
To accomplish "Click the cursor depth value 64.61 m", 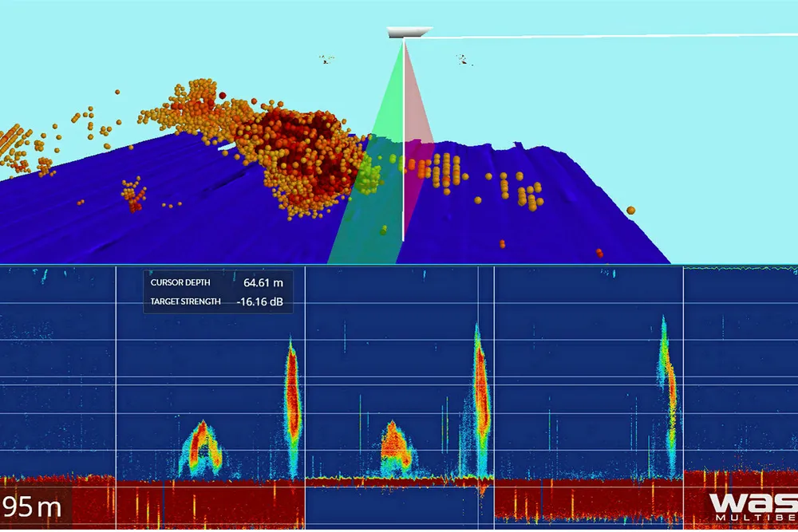I will pos(263,283).
